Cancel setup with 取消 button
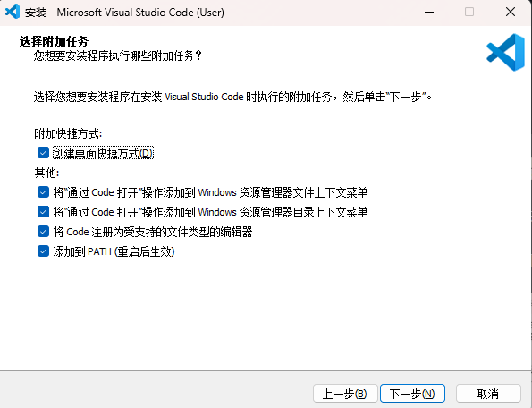This screenshot has width=532, height=408. pyautogui.click(x=488, y=394)
